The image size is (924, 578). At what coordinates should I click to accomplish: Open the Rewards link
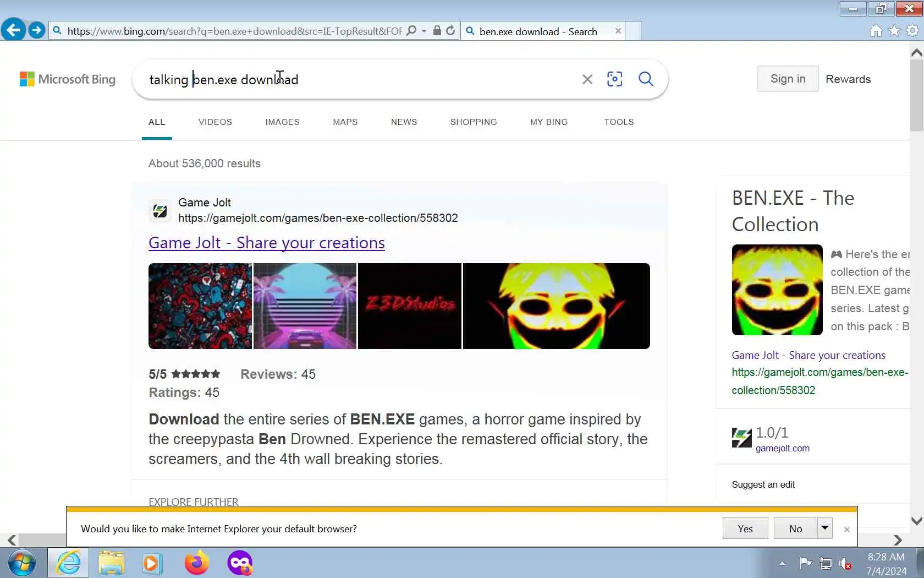coord(848,79)
